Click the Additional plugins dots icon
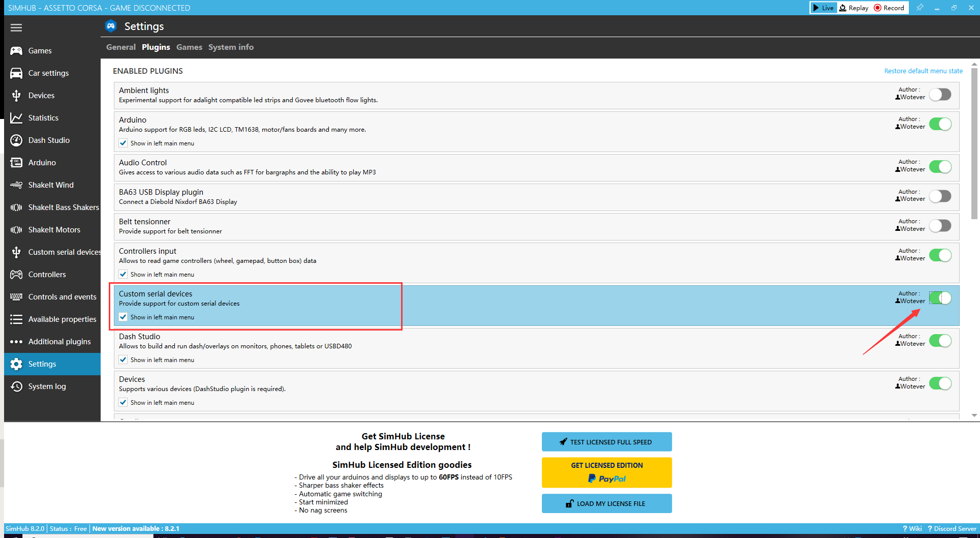The width and height of the screenshot is (980, 538). [x=16, y=342]
